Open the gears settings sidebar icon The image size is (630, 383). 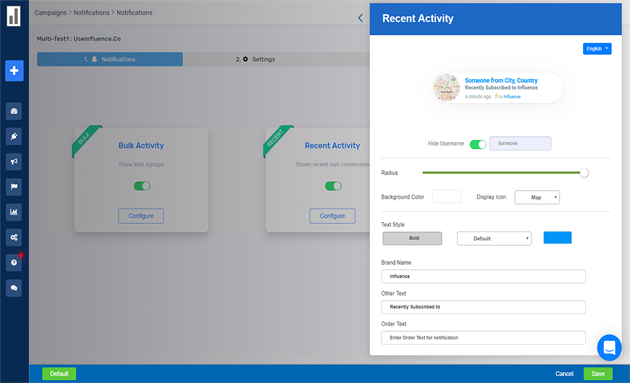coord(14,238)
